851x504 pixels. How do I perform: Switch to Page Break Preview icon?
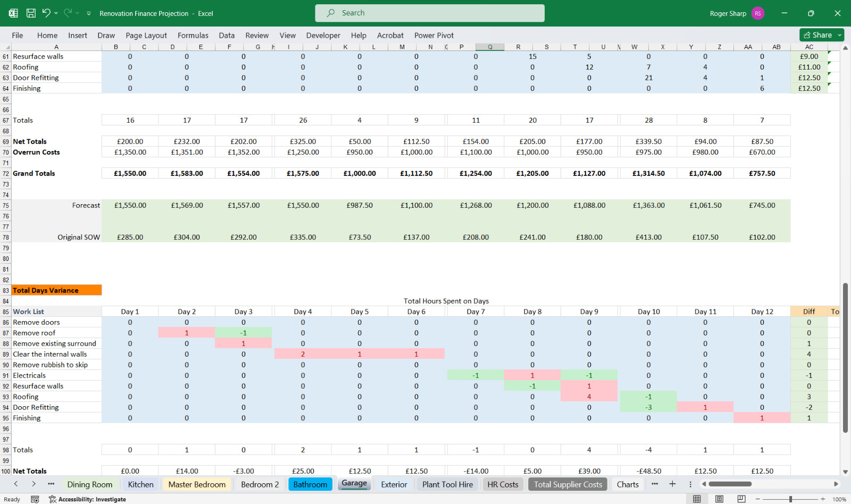tap(741, 499)
